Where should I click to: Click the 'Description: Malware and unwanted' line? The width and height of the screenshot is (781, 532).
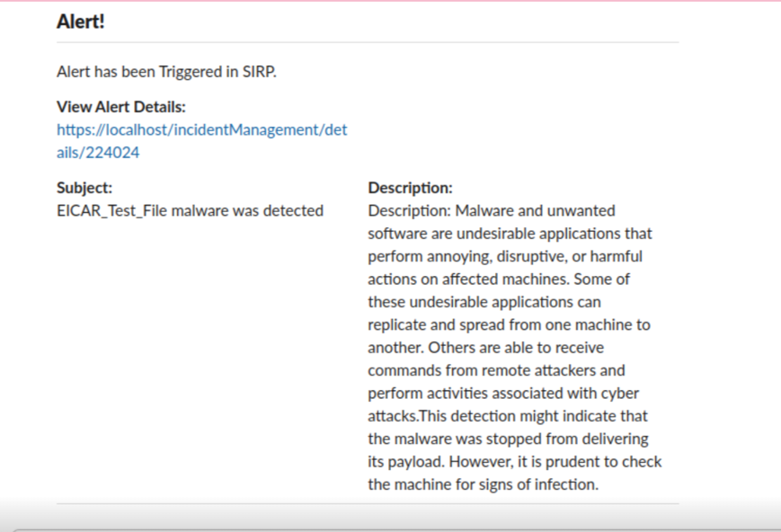[x=492, y=210]
